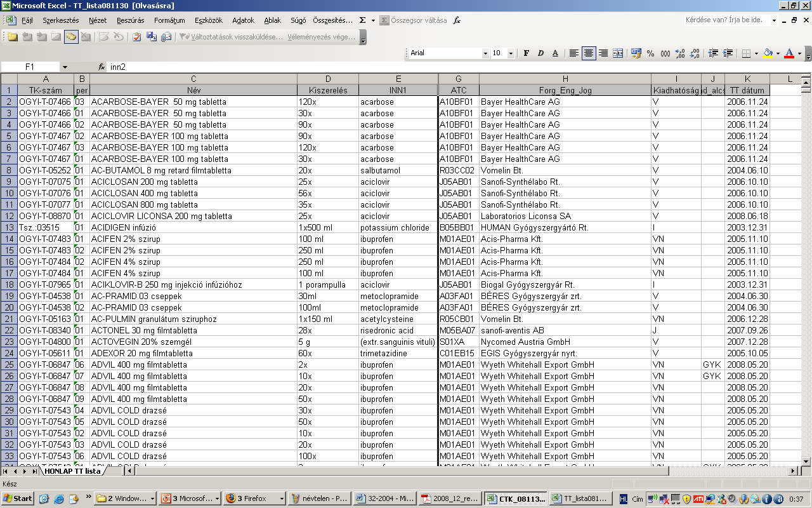
Task: Switch to Firefox taskbar group
Action: 254,498
